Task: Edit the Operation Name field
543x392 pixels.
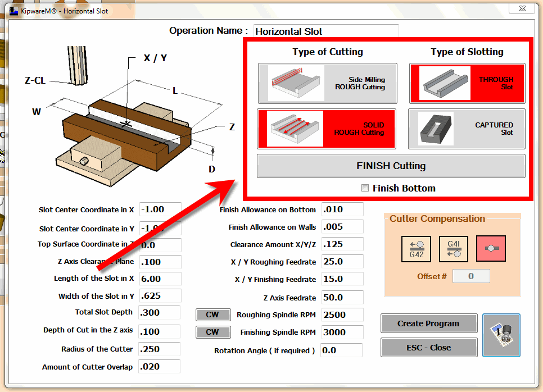Action: [x=326, y=31]
